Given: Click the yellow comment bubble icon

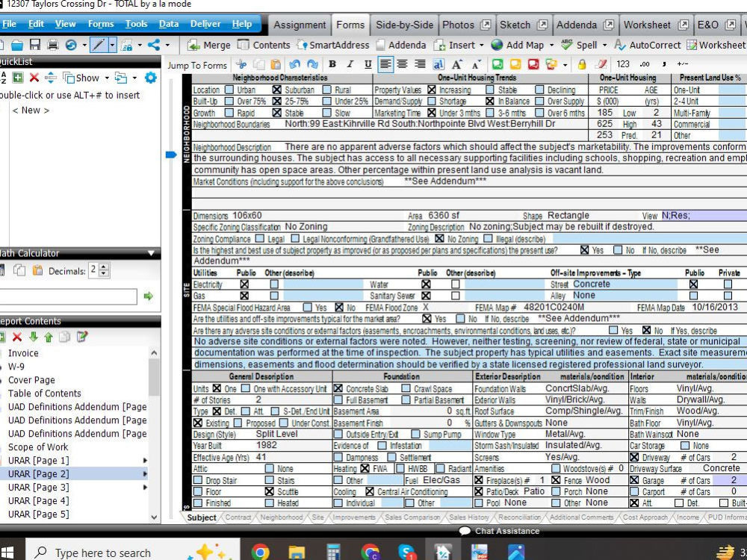Looking at the screenshot, I should coord(515,64).
